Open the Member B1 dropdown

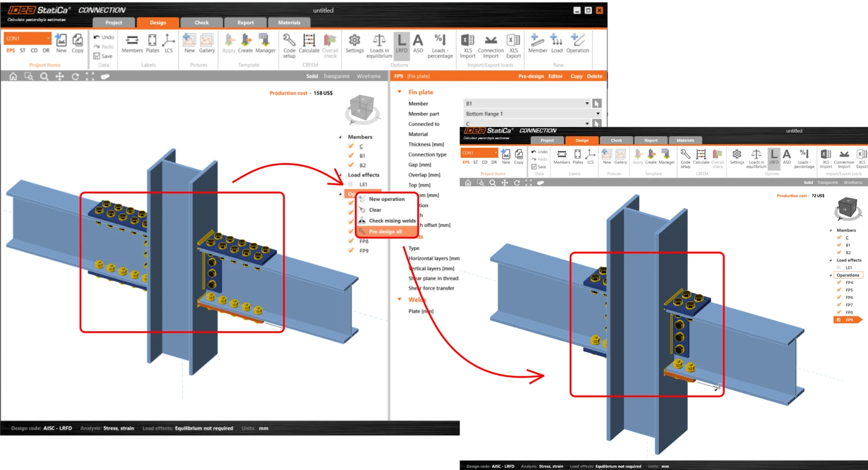pyautogui.click(x=527, y=104)
